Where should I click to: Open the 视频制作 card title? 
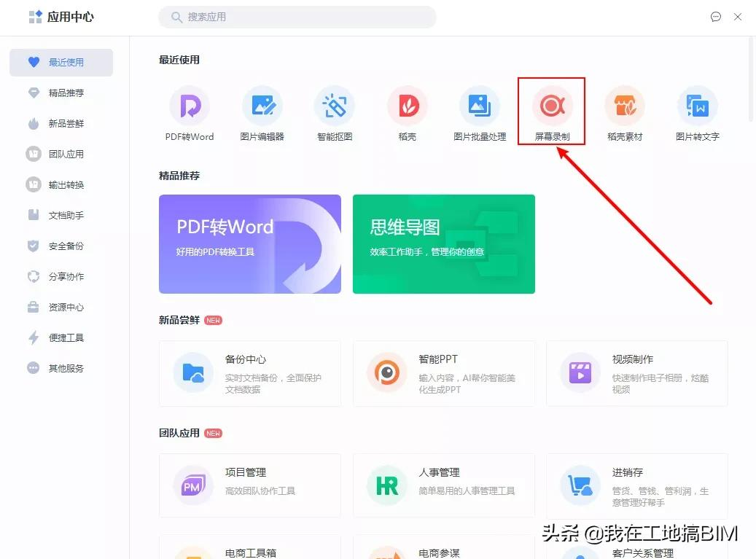click(633, 359)
